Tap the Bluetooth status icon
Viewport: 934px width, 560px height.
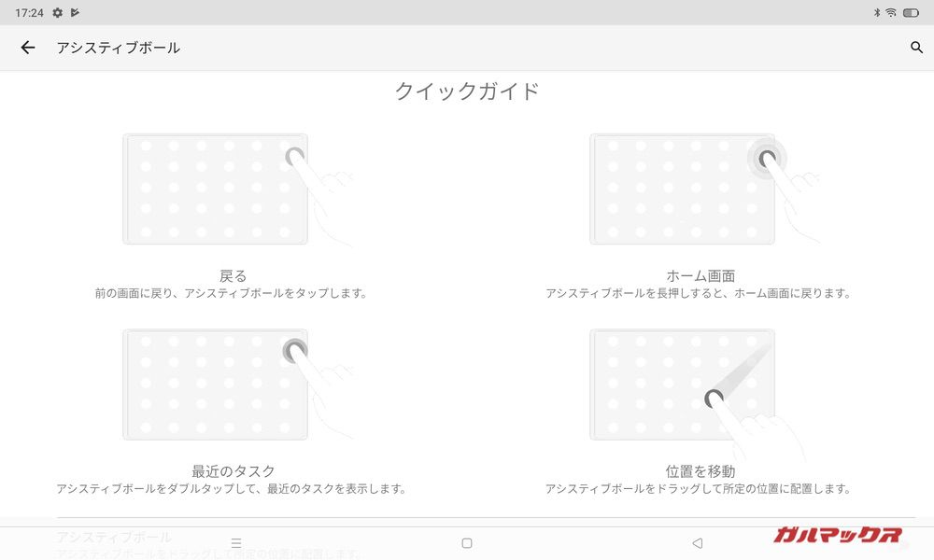pyautogui.click(x=877, y=12)
